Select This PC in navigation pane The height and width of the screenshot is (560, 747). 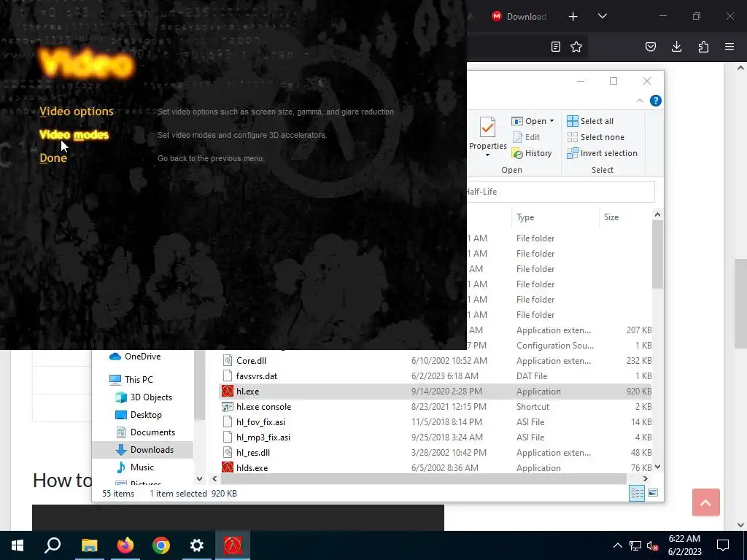click(131, 379)
